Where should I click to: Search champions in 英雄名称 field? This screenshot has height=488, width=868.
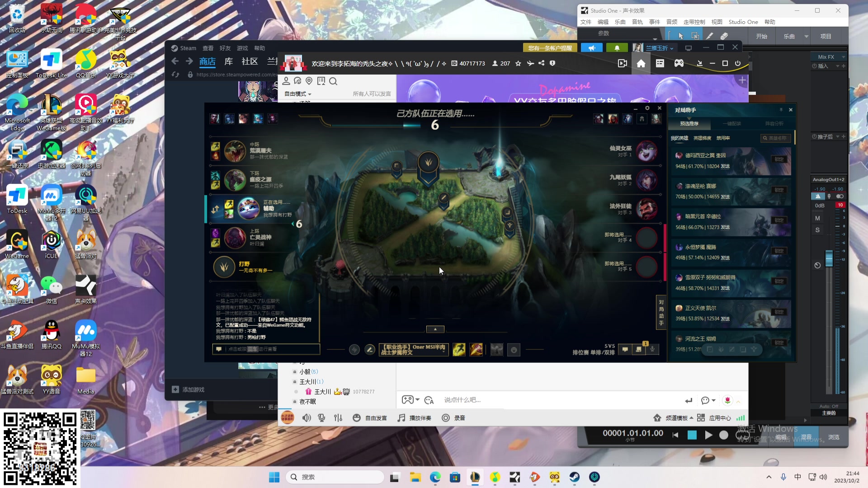click(776, 138)
